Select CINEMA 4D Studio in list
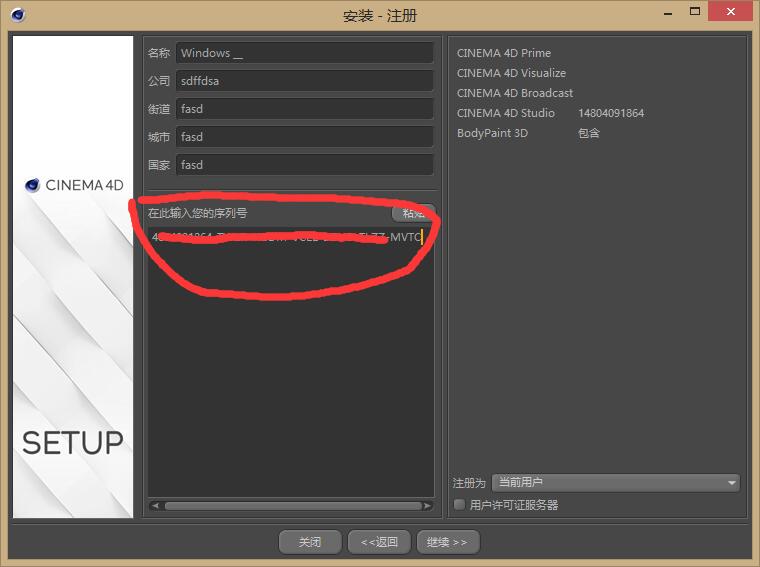The width and height of the screenshot is (760, 567). pyautogui.click(x=506, y=113)
